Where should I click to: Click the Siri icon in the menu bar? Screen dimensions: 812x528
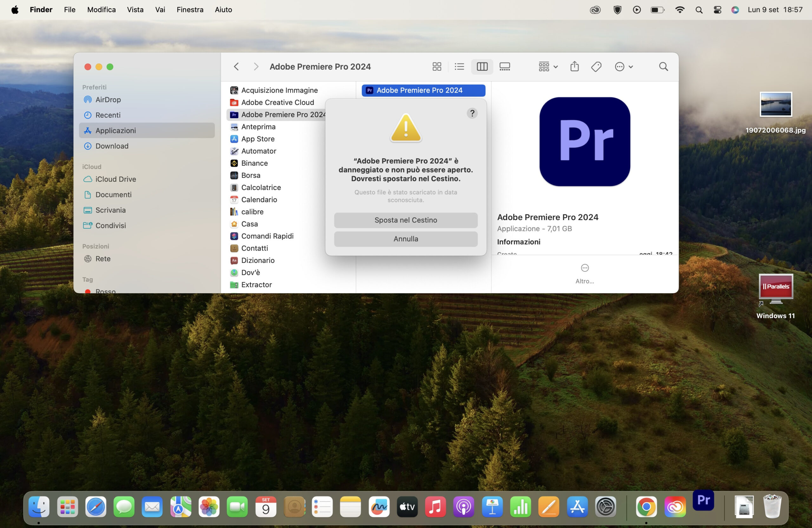tap(735, 10)
